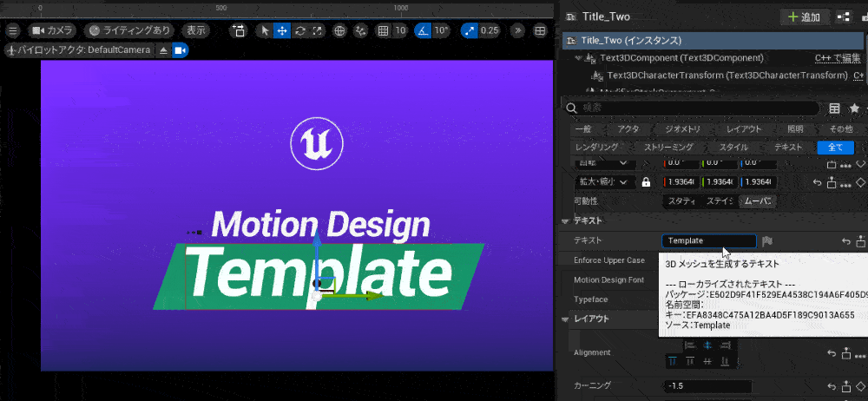The width and height of the screenshot is (868, 401).
Task: Click the カーニング value -1.5 field
Action: [708, 386]
